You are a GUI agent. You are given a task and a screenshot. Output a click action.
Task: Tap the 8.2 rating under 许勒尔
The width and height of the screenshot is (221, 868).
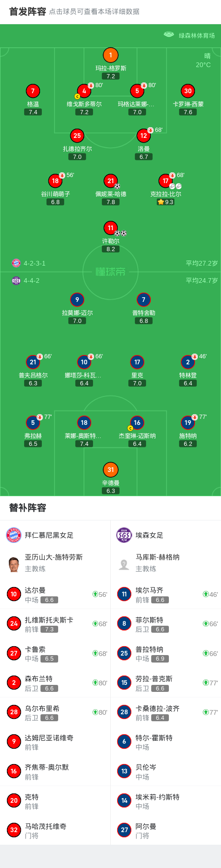(x=110, y=249)
